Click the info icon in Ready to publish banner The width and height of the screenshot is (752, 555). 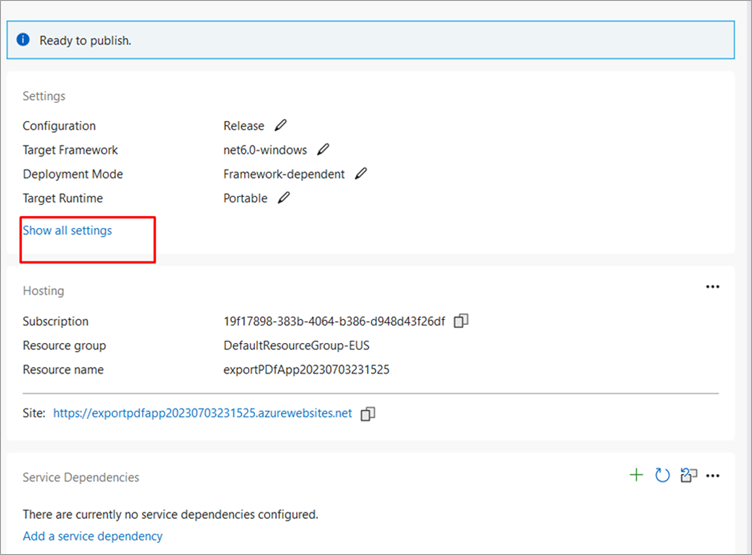pos(23,40)
